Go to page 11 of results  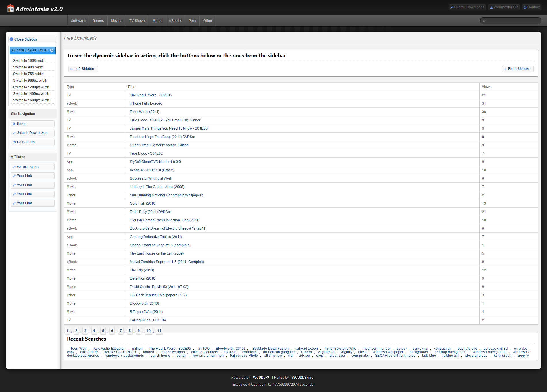159,331
